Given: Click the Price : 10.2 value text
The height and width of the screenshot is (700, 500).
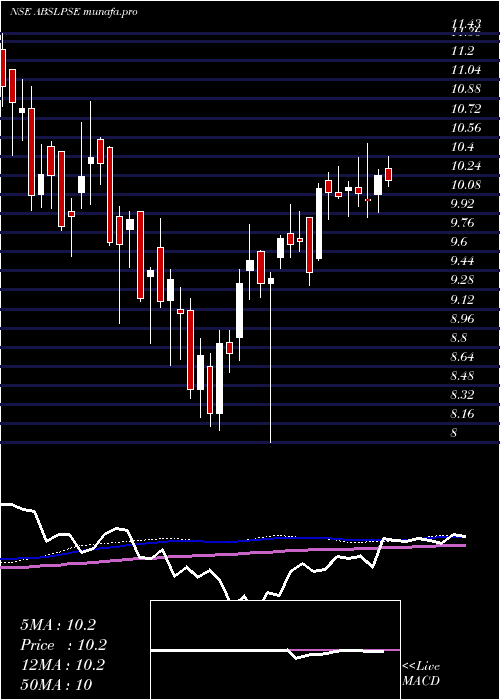Looking at the screenshot, I should point(63,645).
